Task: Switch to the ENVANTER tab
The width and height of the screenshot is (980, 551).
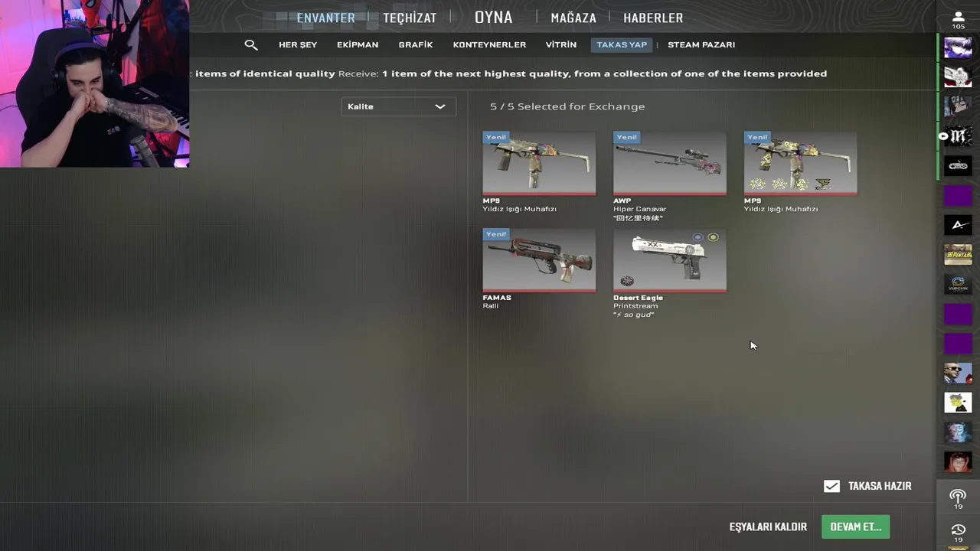Action: click(x=325, y=18)
